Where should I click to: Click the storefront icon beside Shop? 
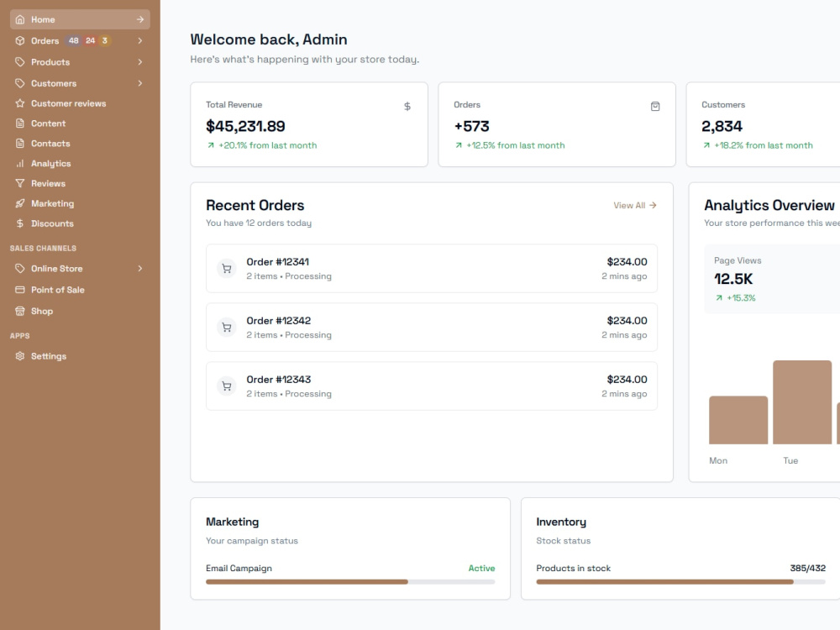20,312
